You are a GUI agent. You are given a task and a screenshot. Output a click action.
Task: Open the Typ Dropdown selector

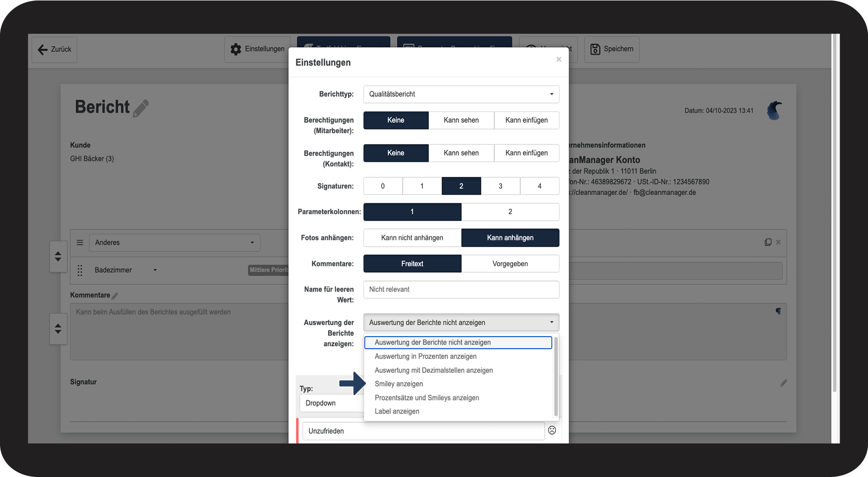click(x=332, y=403)
